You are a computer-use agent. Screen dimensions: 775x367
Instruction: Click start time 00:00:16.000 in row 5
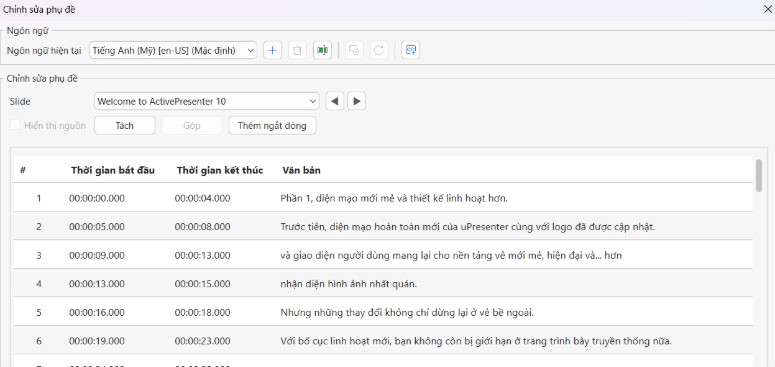(97, 312)
